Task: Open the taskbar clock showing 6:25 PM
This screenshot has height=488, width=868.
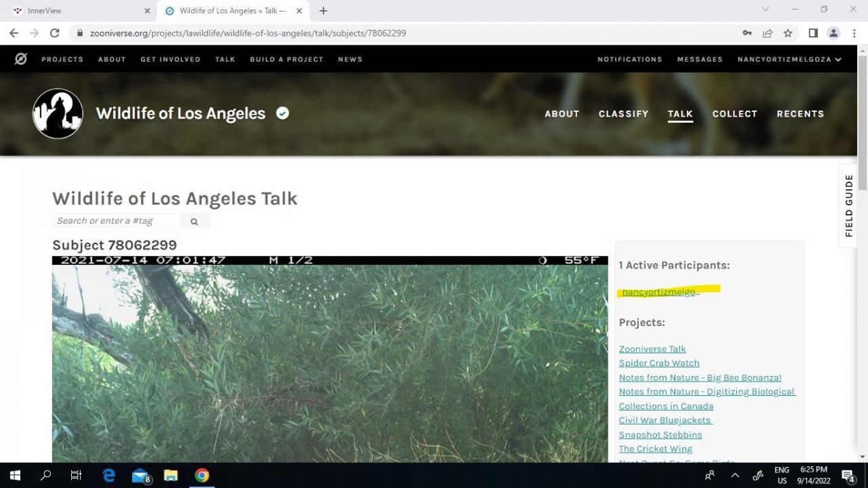Action: click(813, 475)
